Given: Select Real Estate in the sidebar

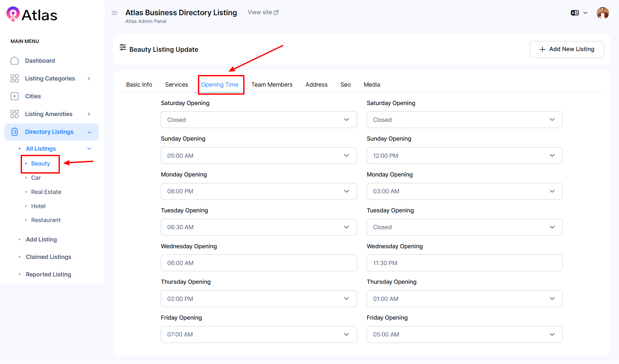Looking at the screenshot, I should (46, 192).
